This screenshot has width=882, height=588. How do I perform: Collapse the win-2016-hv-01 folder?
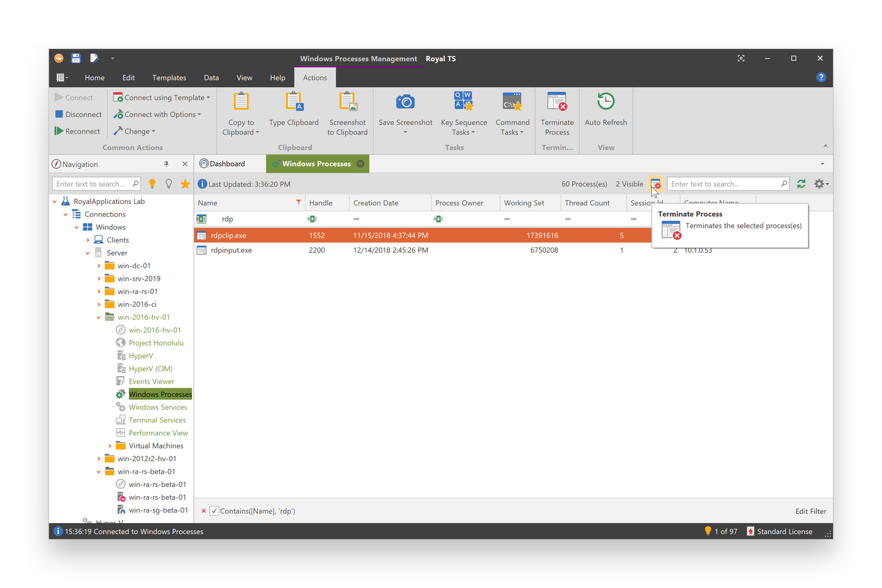[x=99, y=317]
